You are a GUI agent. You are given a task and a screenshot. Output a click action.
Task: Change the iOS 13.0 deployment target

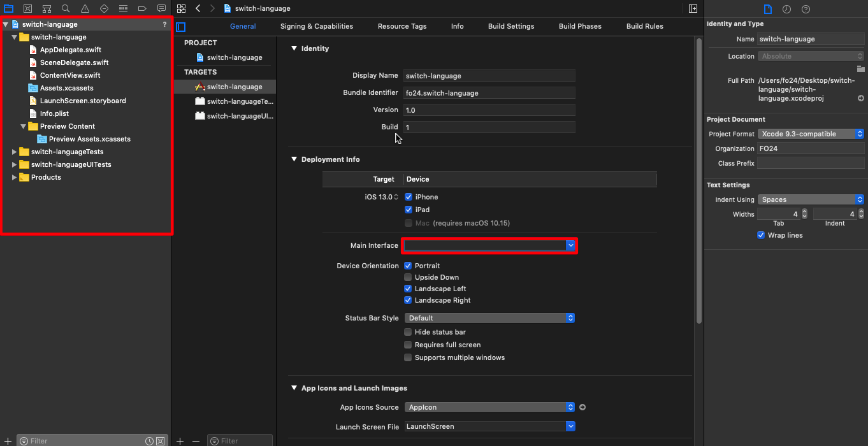click(x=382, y=197)
